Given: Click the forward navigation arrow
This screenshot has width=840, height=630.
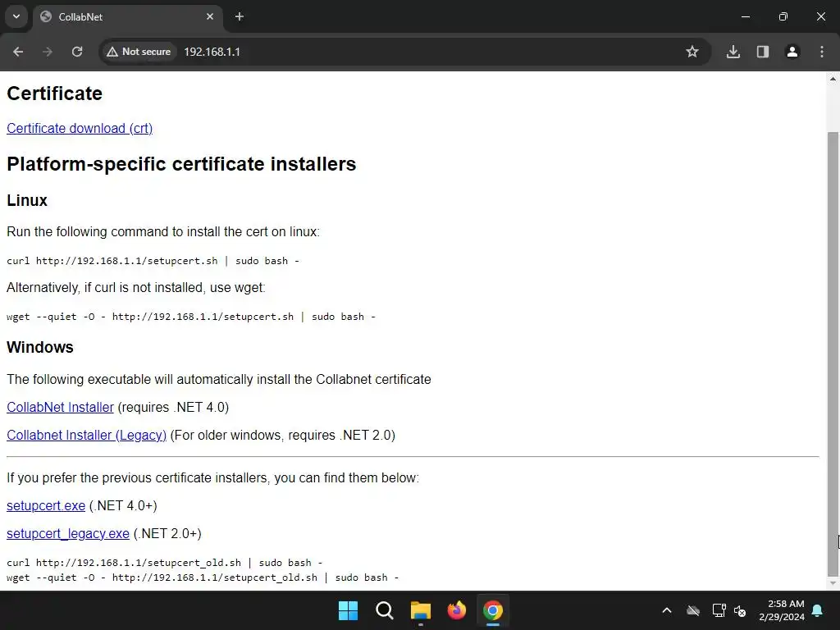Looking at the screenshot, I should pos(48,52).
